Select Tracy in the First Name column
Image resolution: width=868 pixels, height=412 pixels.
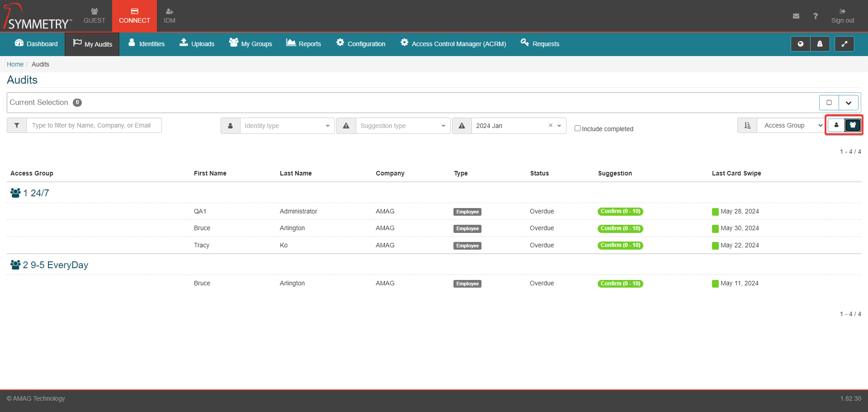click(x=202, y=245)
